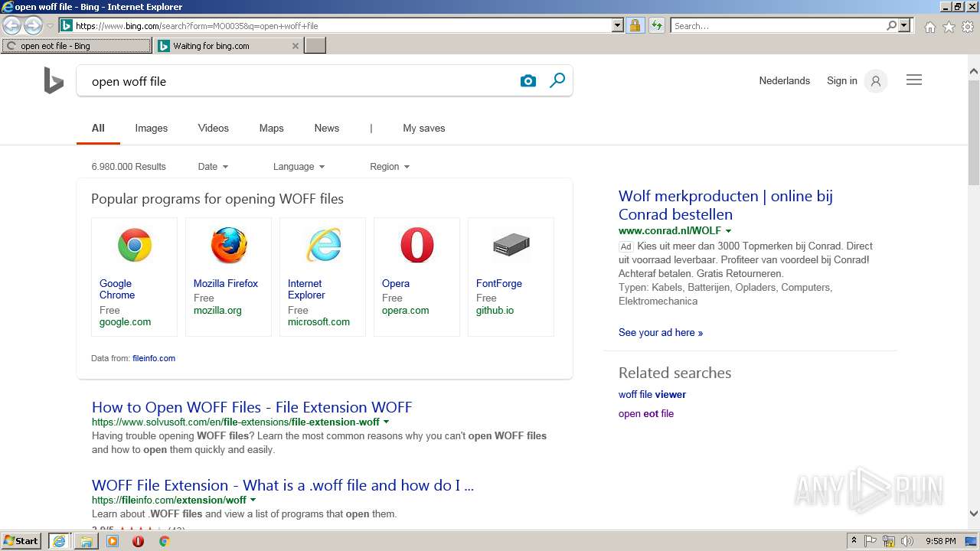
Task: Open Internet Explorer in the taskbar
Action: [59, 541]
